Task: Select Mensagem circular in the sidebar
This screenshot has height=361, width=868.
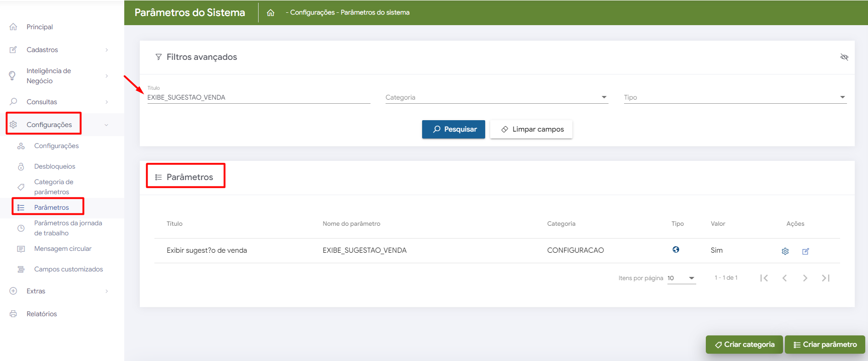Action: (x=63, y=249)
